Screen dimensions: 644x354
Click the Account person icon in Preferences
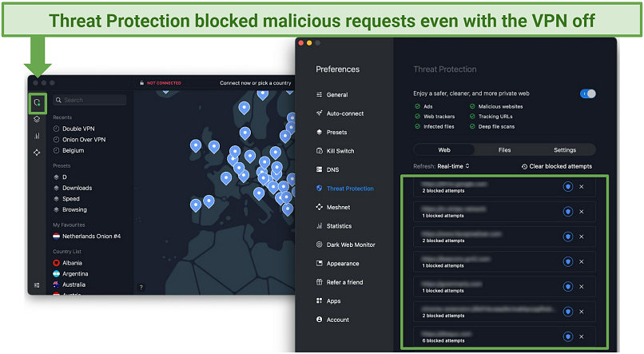tap(319, 319)
